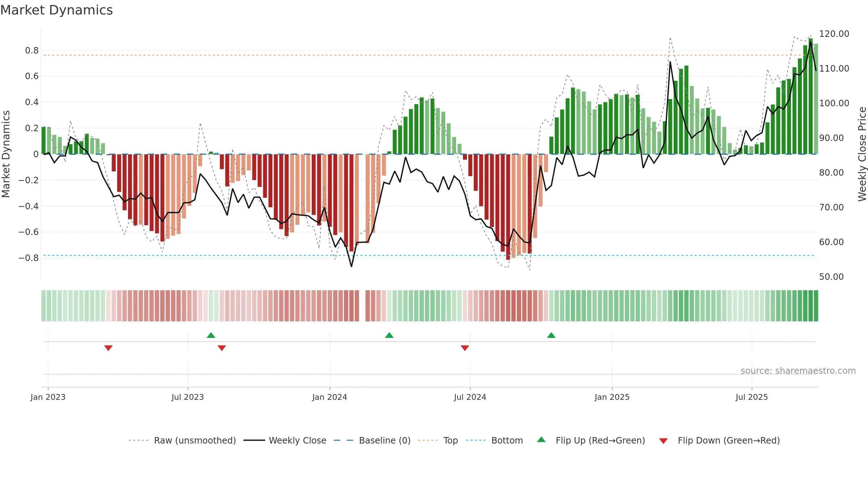Click the 0.6 left axis label

[x=32, y=76]
